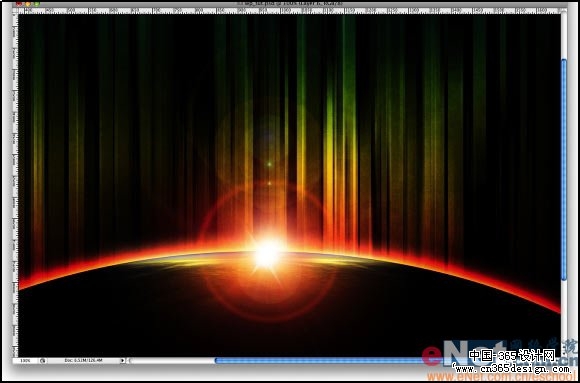The height and width of the screenshot is (383, 580).
Task: Open the www.eNet.com.cn/eschool link
Action: 501,377
